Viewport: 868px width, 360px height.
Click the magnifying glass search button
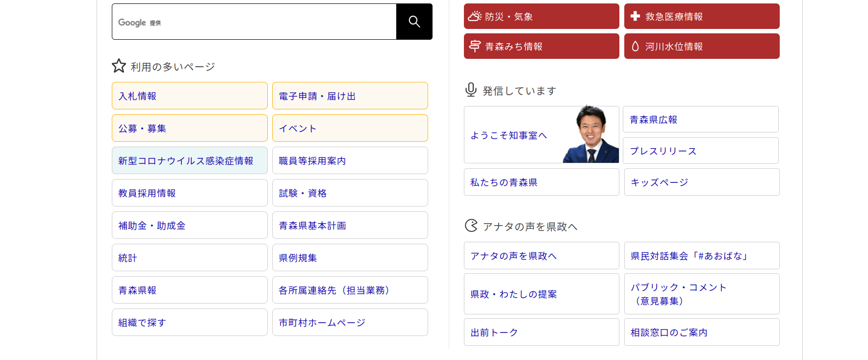pos(414,22)
